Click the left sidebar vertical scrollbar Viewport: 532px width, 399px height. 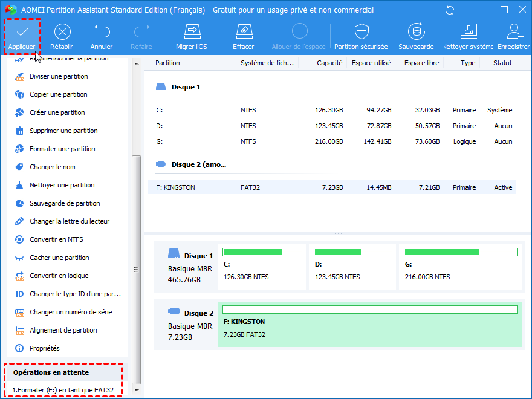136,269
